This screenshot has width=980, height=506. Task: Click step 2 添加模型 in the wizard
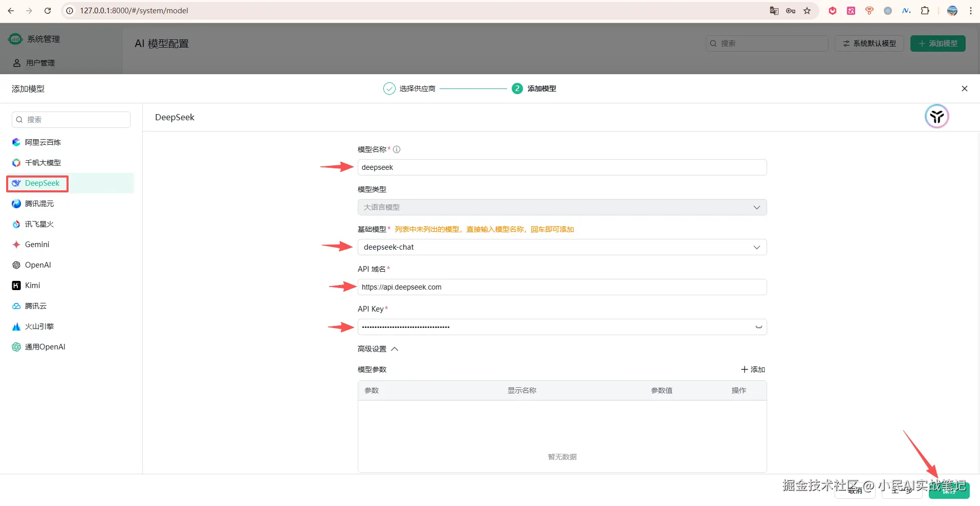click(x=534, y=89)
